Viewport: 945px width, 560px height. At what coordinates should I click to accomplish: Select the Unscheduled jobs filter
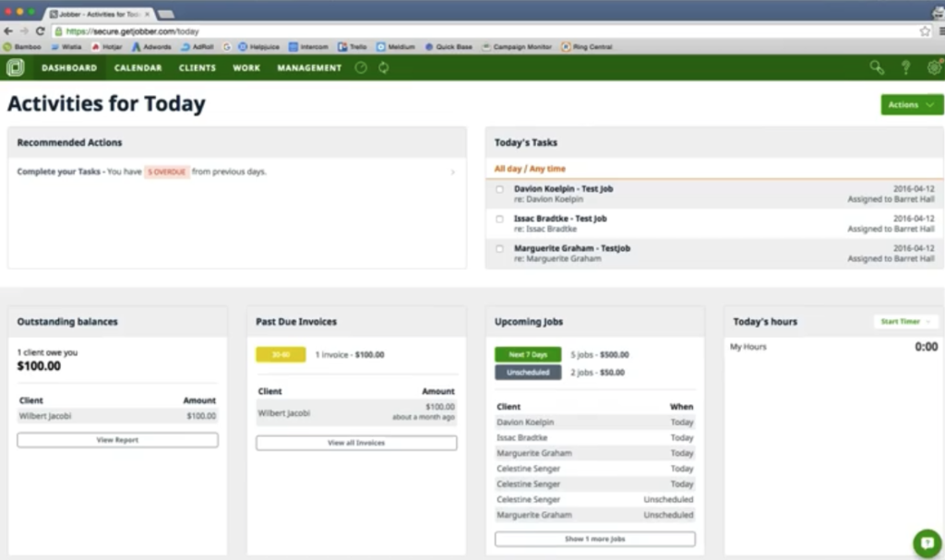click(x=528, y=373)
